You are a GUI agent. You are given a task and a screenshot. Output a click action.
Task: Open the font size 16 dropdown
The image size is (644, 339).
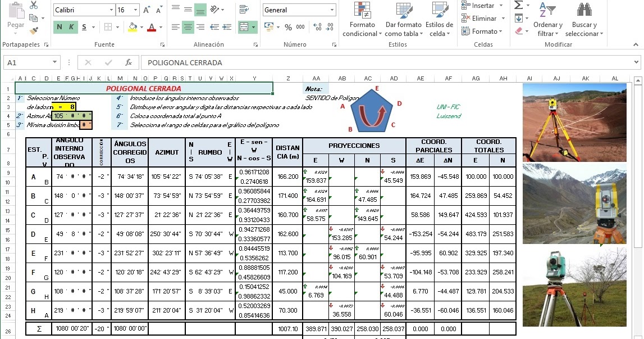coord(135,10)
